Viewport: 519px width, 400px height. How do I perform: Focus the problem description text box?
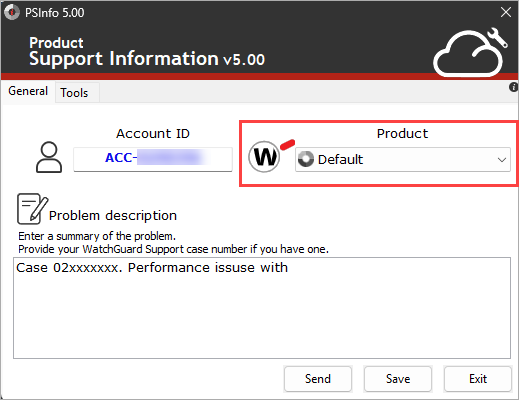coord(262,308)
